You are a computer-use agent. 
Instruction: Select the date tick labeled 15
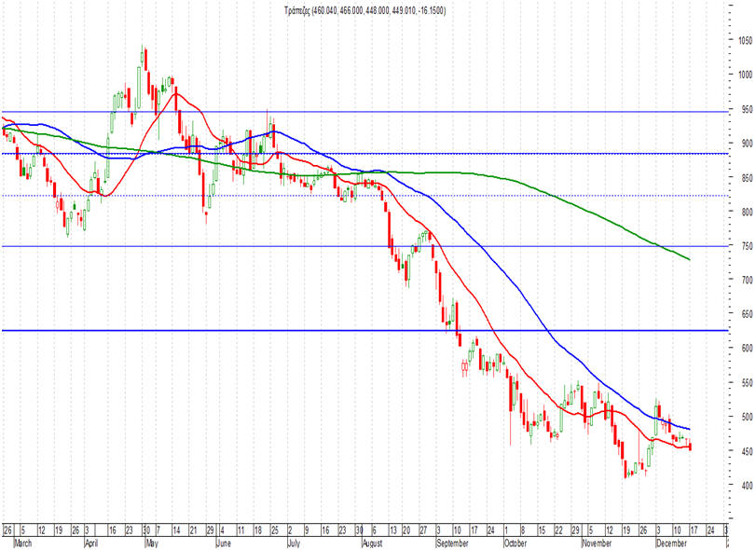coord(542,530)
